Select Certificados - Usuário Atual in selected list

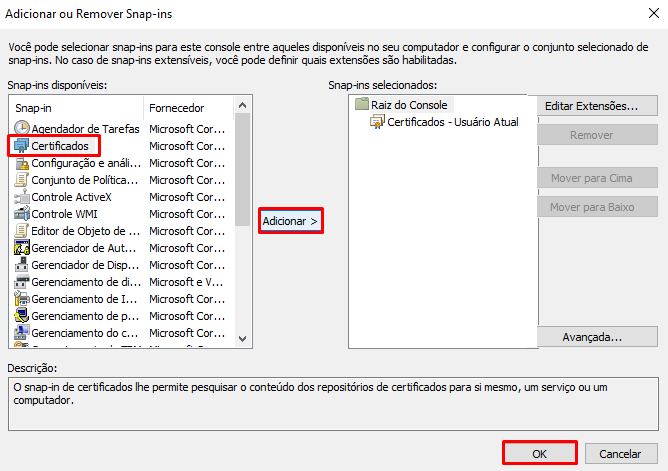click(x=452, y=122)
